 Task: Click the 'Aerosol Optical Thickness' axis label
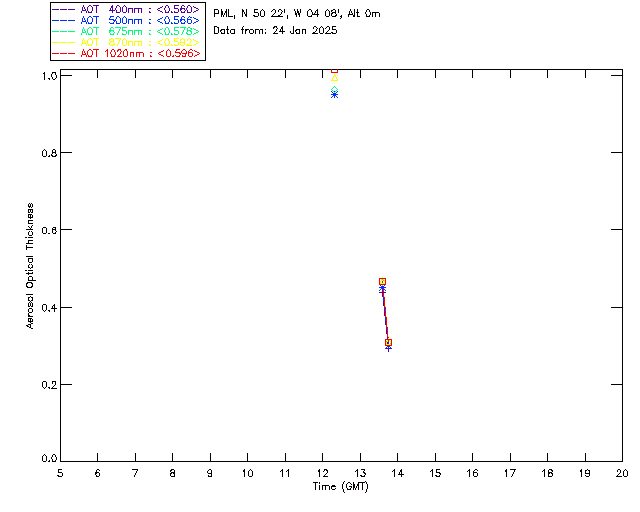click(30, 266)
